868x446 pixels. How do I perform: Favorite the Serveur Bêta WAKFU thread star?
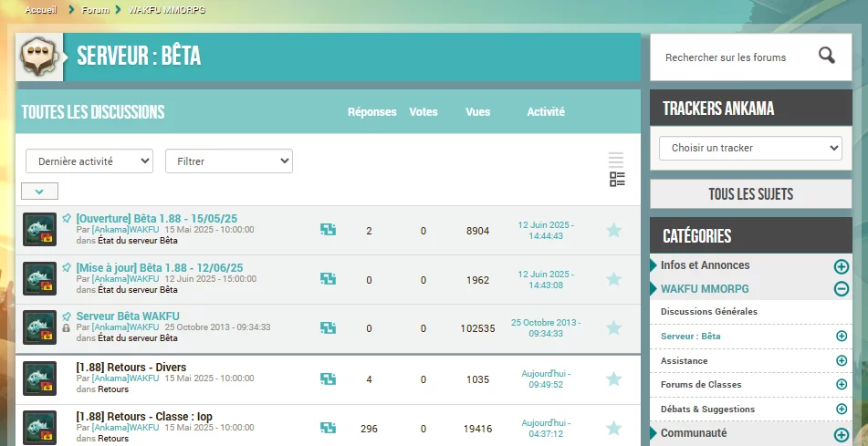point(613,328)
